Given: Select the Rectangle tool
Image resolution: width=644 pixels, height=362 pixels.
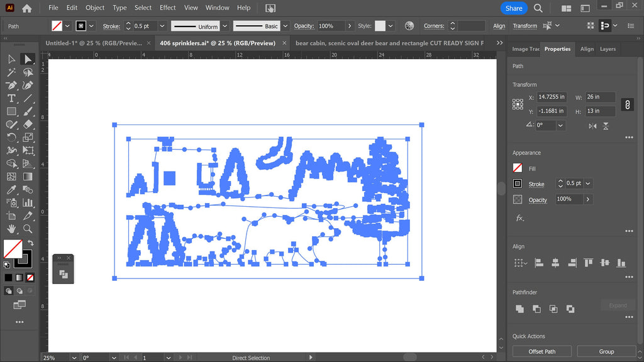Looking at the screenshot, I should pos(11,112).
